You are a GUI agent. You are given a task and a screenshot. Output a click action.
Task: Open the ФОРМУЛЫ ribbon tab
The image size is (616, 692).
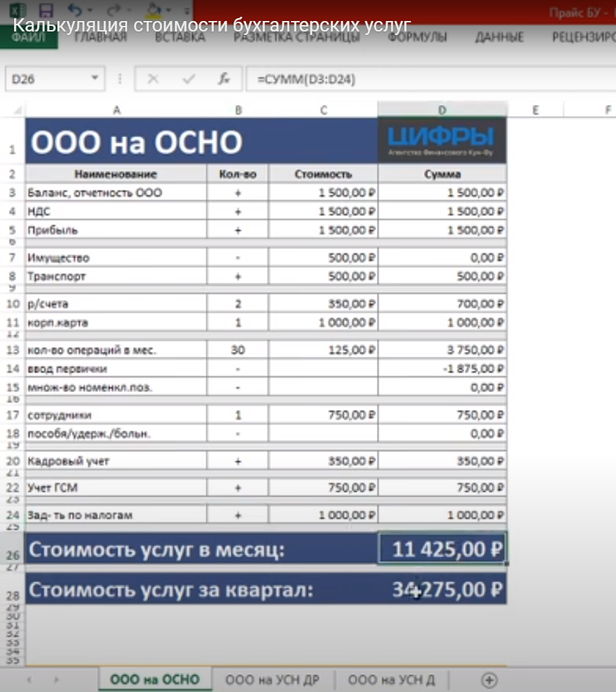(417, 37)
